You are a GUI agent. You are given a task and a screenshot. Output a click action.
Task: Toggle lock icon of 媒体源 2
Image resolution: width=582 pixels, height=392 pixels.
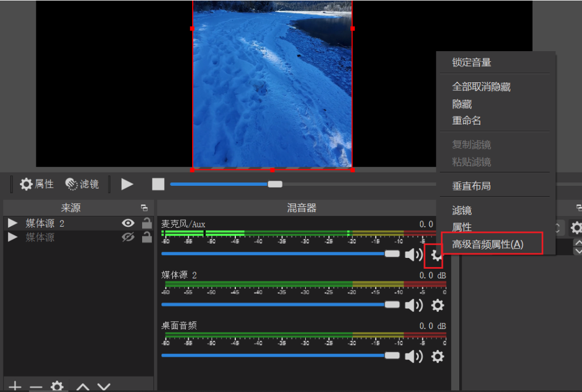pyautogui.click(x=147, y=223)
